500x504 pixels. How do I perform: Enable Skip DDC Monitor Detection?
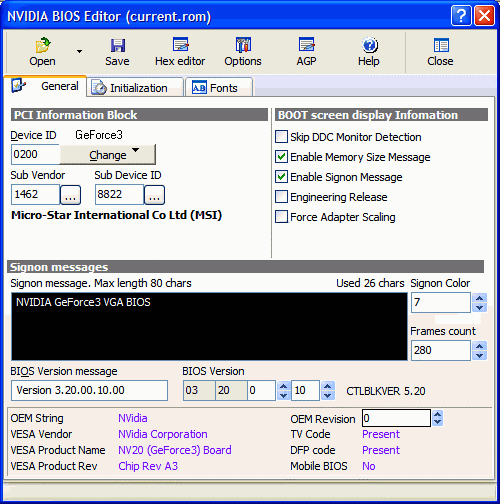click(281, 137)
